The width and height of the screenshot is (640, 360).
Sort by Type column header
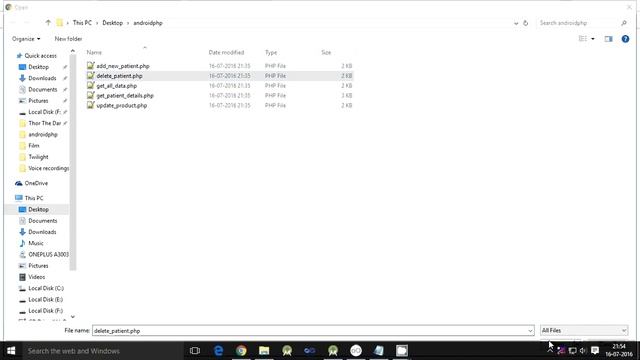pos(271,52)
